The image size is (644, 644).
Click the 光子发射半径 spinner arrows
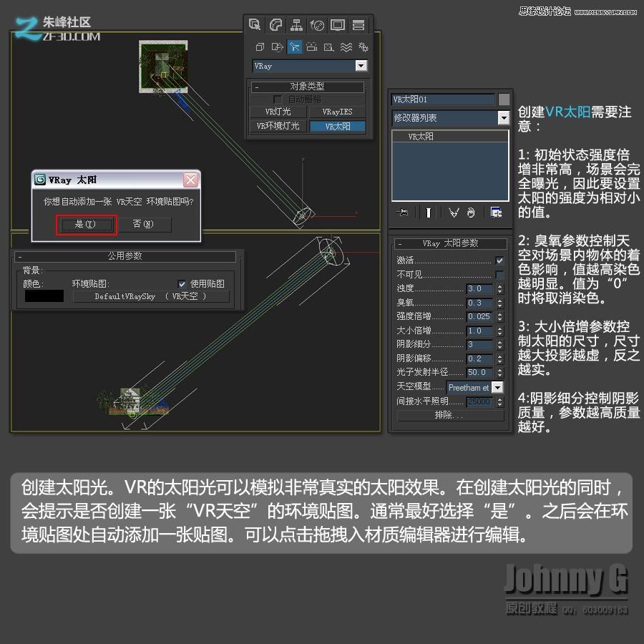(499, 373)
